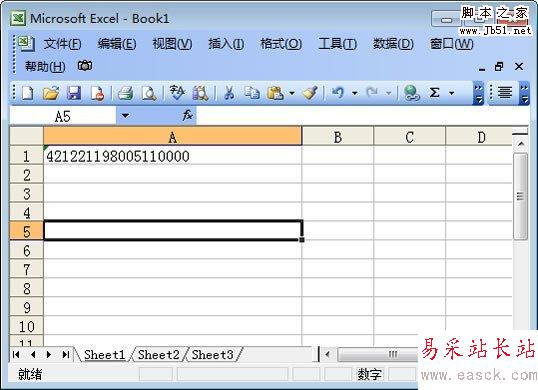Click the Select All corner box
The image size is (538, 390).
27,137
